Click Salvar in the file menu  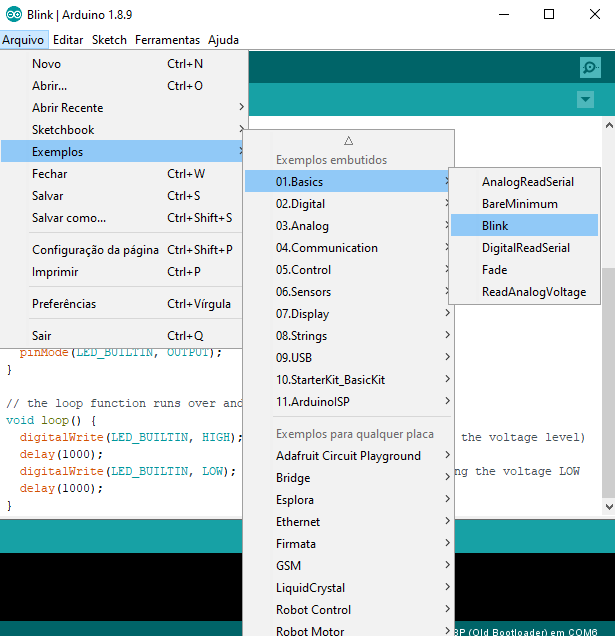122,196
